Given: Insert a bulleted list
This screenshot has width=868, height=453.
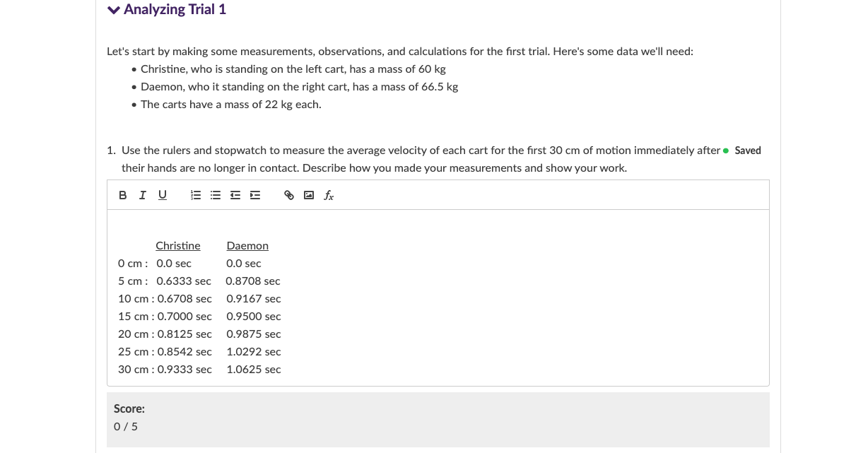Looking at the screenshot, I should coord(216,195).
